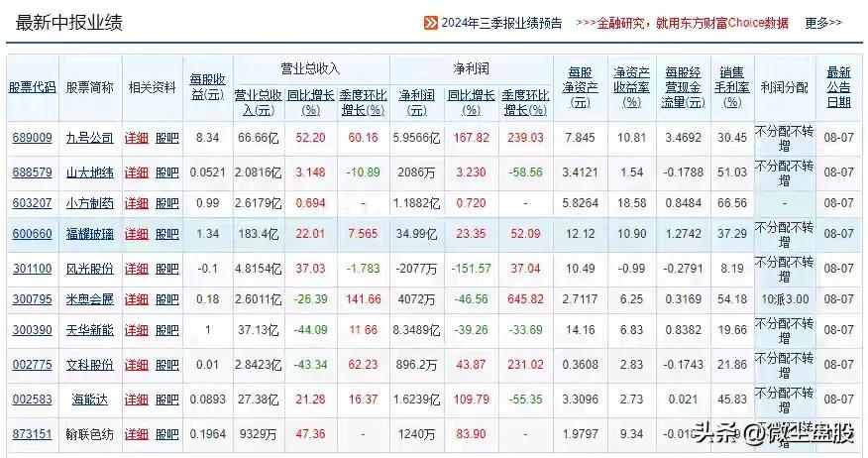Open 天华新能 stock name link
This screenshot has width=868, height=458.
[90, 330]
